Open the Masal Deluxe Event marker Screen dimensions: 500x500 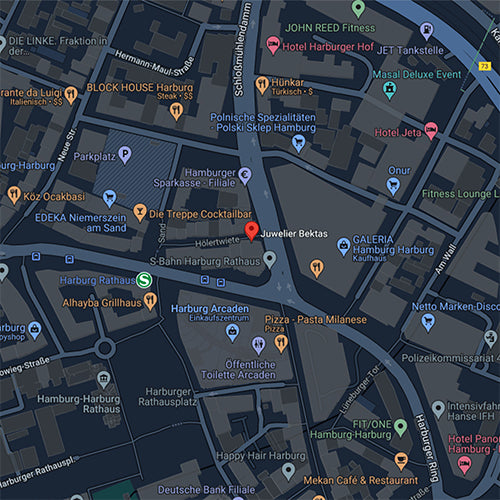coord(389,90)
